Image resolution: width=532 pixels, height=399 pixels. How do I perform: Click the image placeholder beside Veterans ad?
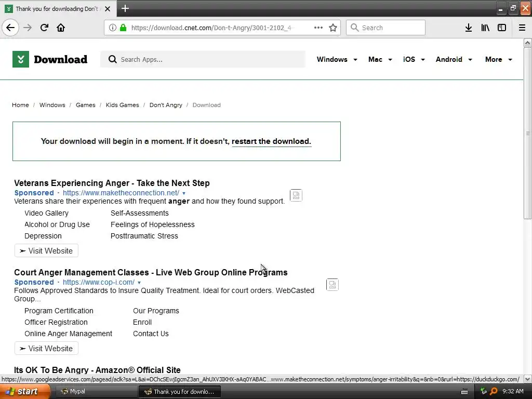point(296,195)
